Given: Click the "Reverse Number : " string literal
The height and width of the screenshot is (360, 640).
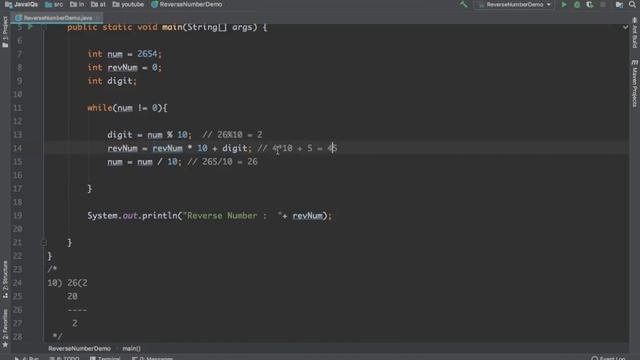Looking at the screenshot, I should click(x=232, y=216).
